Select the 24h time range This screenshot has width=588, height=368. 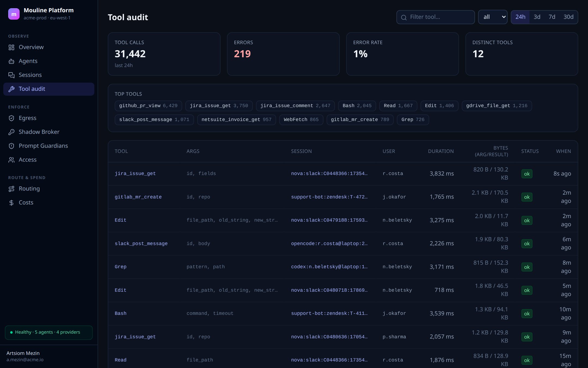[x=520, y=17]
